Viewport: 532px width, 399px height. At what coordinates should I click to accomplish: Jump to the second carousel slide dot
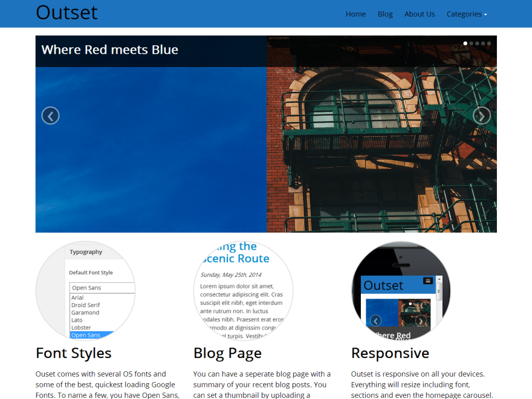(471, 44)
